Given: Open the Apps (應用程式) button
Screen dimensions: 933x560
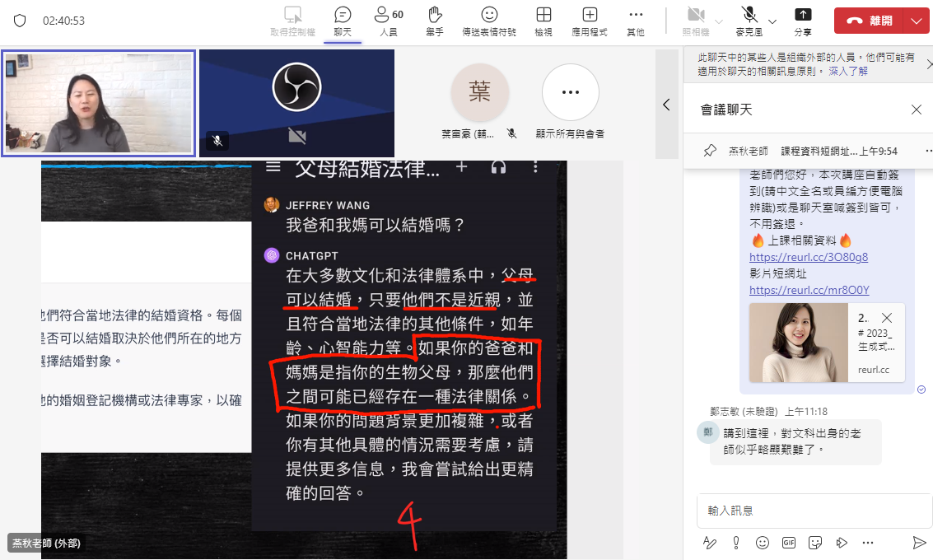Looking at the screenshot, I should [589, 22].
